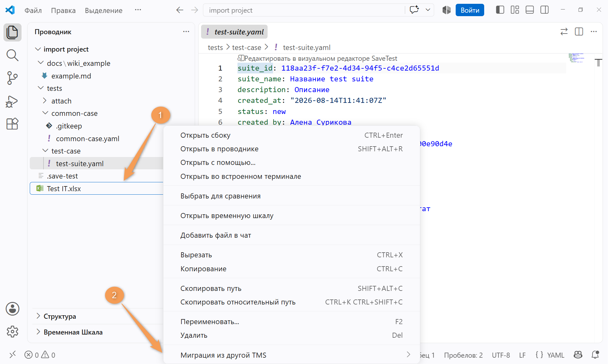Click the test-suite.yaml editor tab

234,32
